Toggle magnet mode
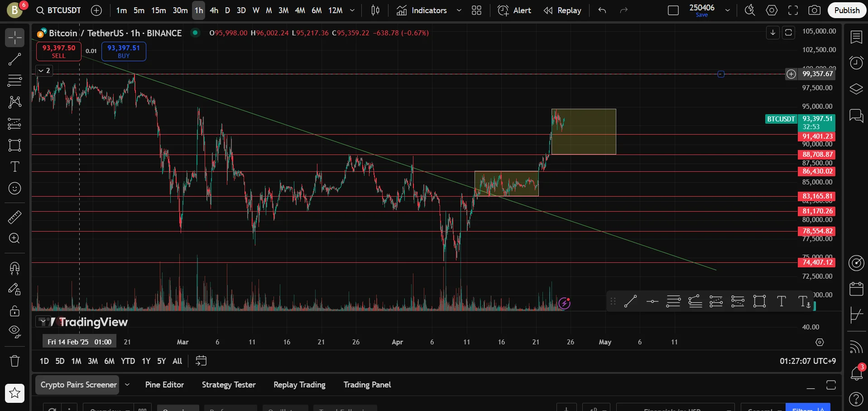 tap(14, 268)
